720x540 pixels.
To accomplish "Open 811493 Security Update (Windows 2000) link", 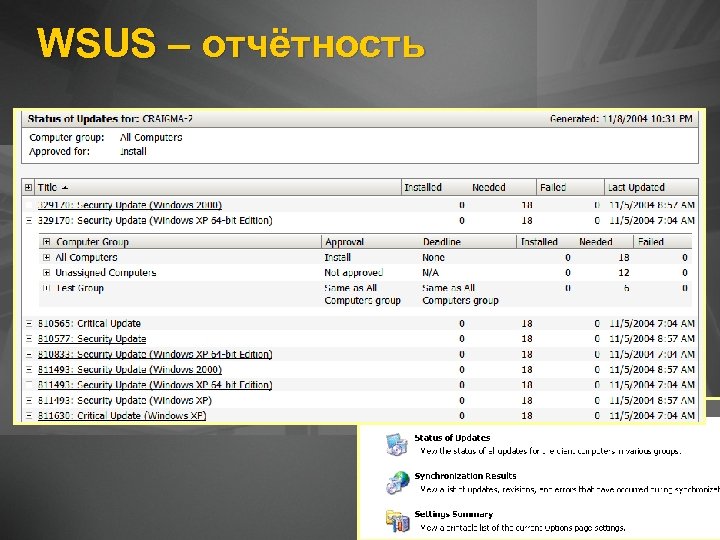I will (129, 370).
